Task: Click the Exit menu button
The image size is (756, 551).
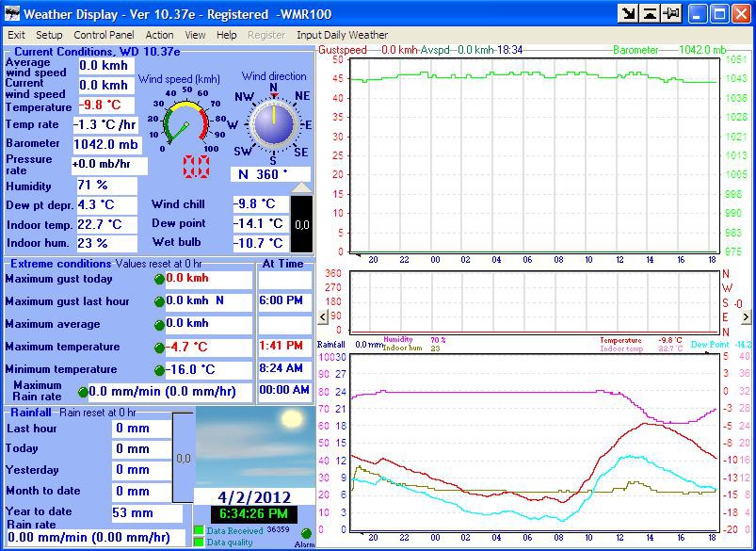Action: pyautogui.click(x=17, y=35)
